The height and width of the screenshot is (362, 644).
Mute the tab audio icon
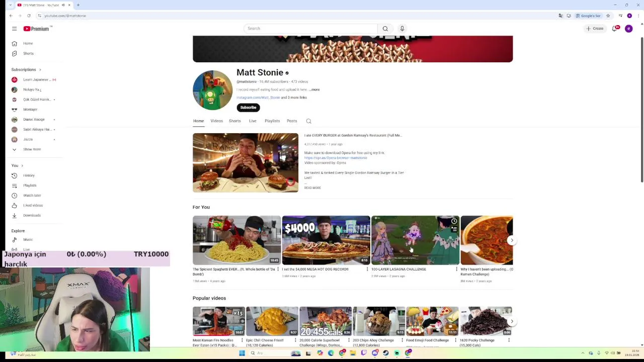pyautogui.click(x=63, y=5)
